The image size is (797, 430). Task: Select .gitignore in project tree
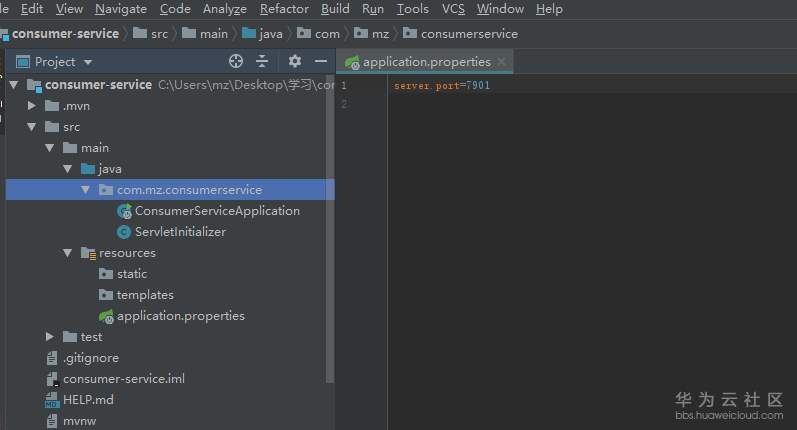[90, 358]
